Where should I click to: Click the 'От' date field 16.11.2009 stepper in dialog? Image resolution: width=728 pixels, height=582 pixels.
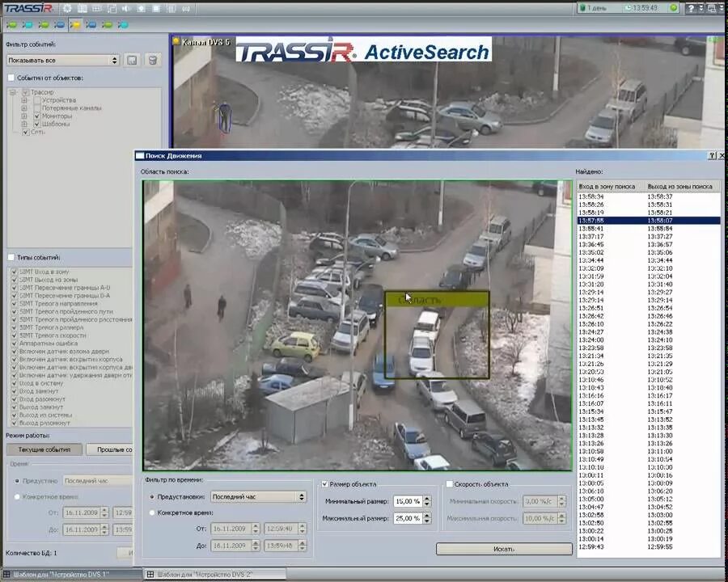256,529
